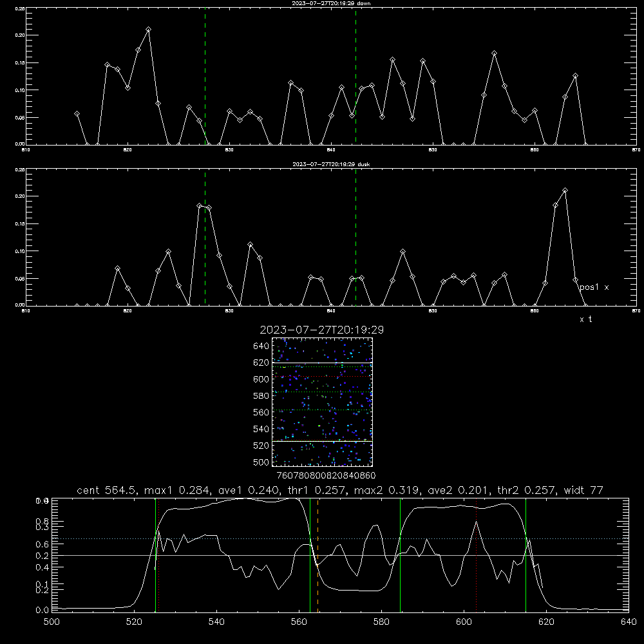Click the '860' x-axis label under dawn plot
Viewport: 644px width, 644px height.
(x=535, y=150)
